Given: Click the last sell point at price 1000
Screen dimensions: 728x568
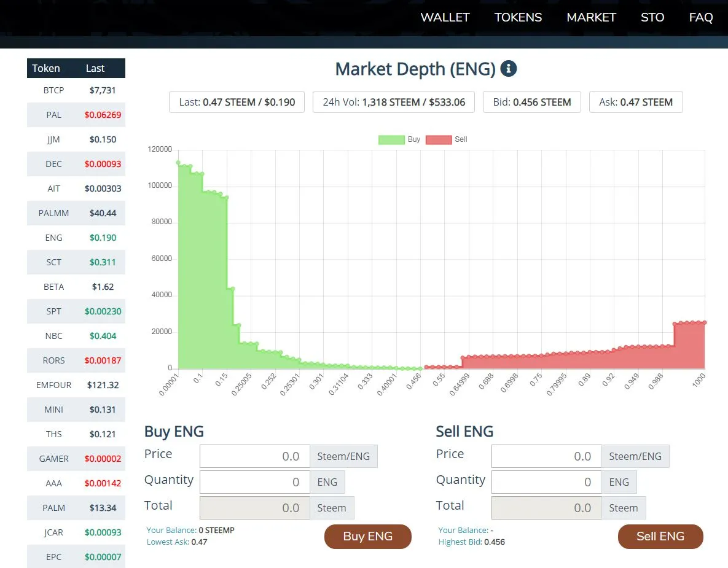Looking at the screenshot, I should 704,322.
